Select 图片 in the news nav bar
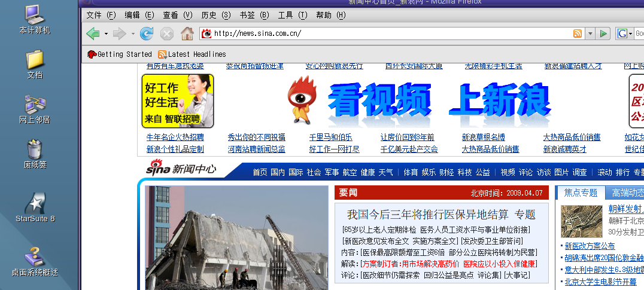The width and height of the screenshot is (644, 290). tap(562, 172)
